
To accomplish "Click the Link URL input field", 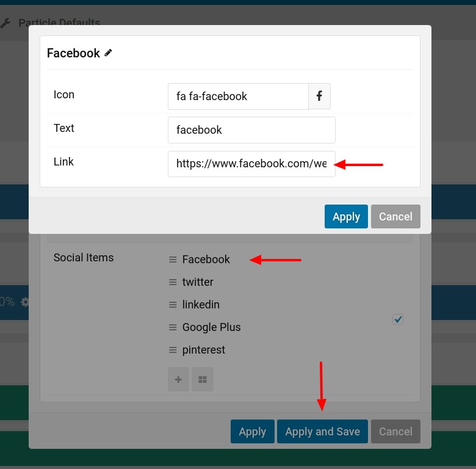I will pyautogui.click(x=251, y=164).
